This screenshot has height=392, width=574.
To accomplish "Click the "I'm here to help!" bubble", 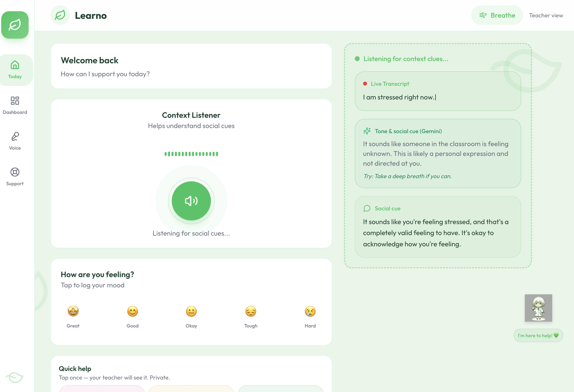I will pos(538,336).
